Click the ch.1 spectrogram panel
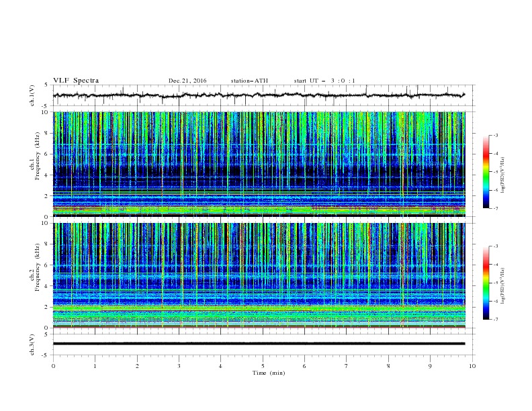Viewport: 532px width, 411px height. [x=259, y=164]
